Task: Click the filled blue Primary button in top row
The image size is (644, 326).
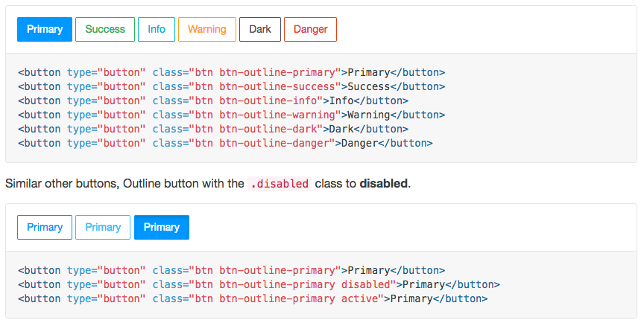Action: (x=45, y=29)
